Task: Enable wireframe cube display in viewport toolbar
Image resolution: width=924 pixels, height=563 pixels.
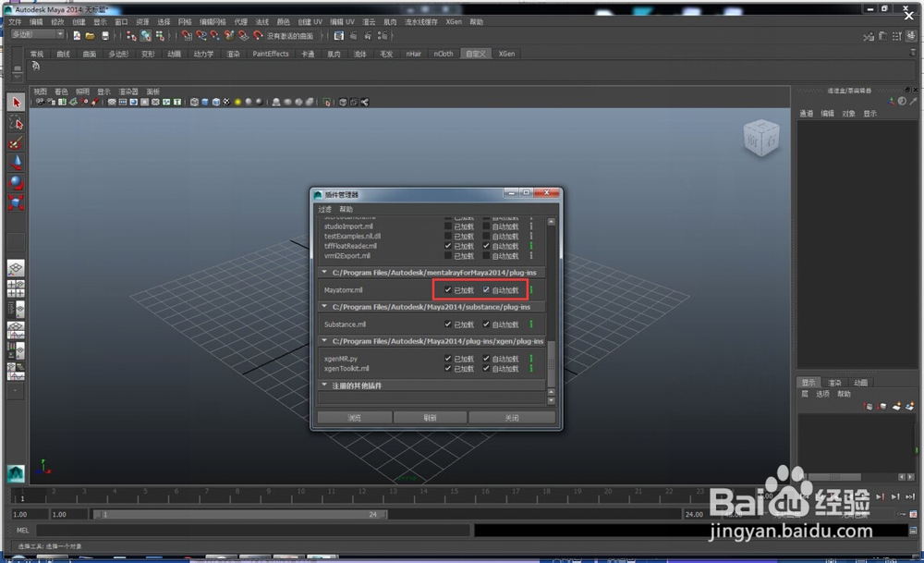Action: pos(194,102)
